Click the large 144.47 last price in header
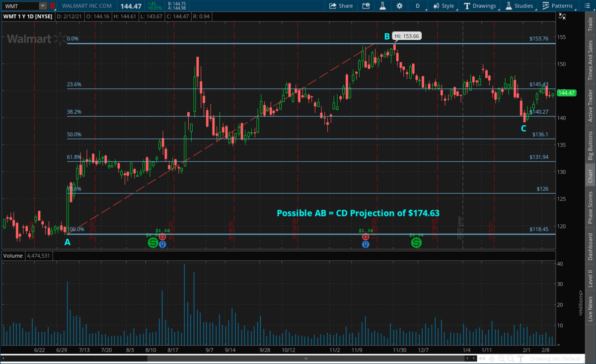This screenshot has width=596, height=364. [131, 6]
